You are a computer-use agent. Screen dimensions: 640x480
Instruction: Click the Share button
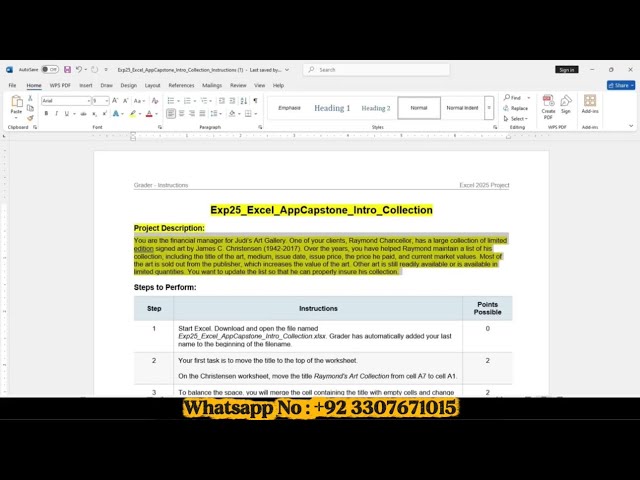[x=621, y=85]
